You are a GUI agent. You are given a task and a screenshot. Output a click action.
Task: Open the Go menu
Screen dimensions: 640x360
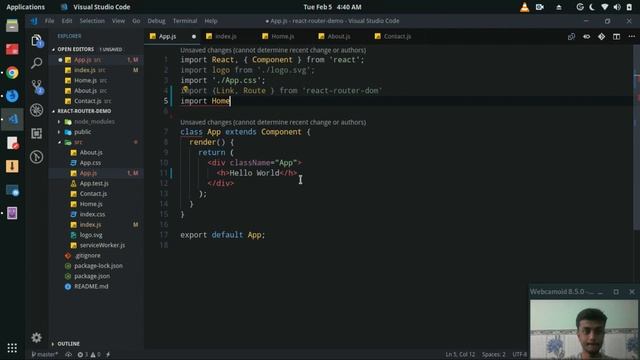136,21
